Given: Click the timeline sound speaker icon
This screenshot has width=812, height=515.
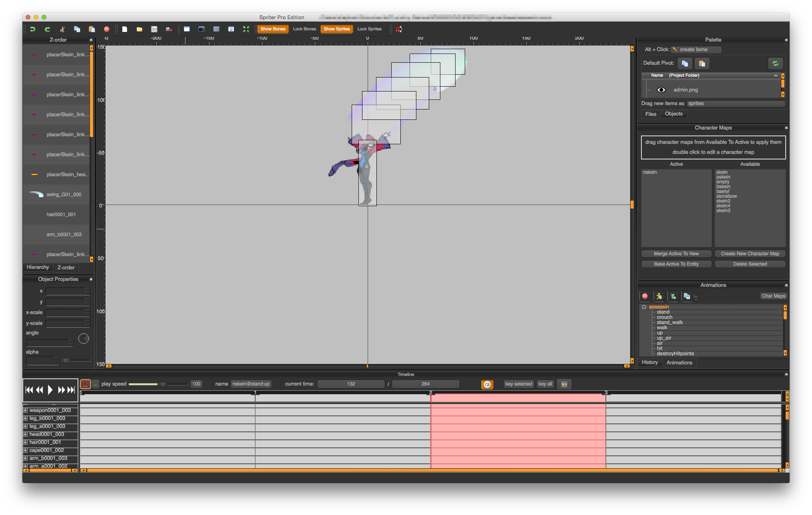Looking at the screenshot, I should click(564, 384).
